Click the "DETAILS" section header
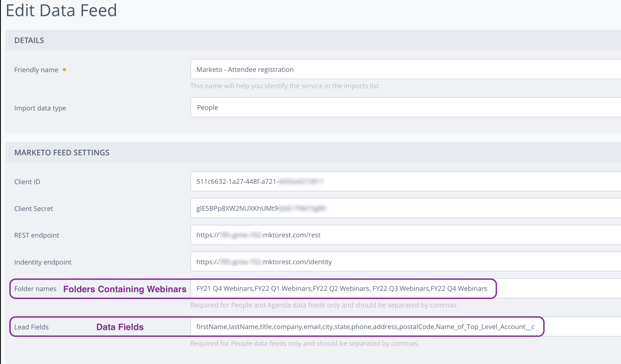Viewport: 621px width, 364px height. (x=29, y=40)
